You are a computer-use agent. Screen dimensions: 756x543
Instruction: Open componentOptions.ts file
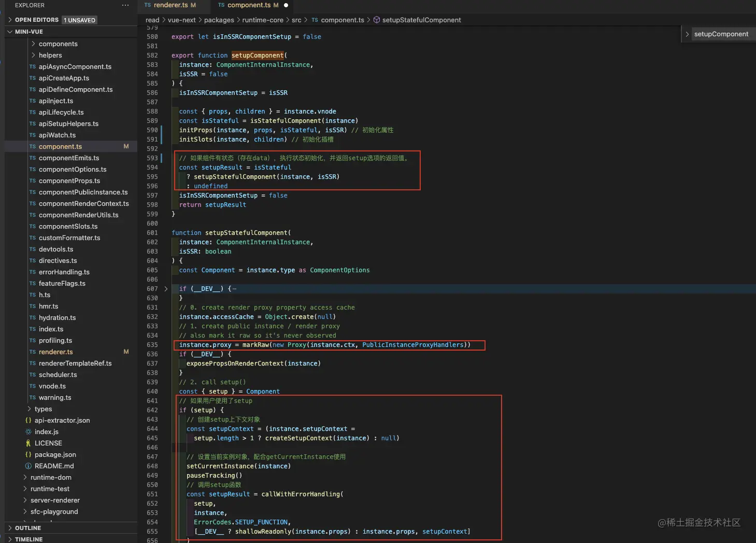point(73,170)
